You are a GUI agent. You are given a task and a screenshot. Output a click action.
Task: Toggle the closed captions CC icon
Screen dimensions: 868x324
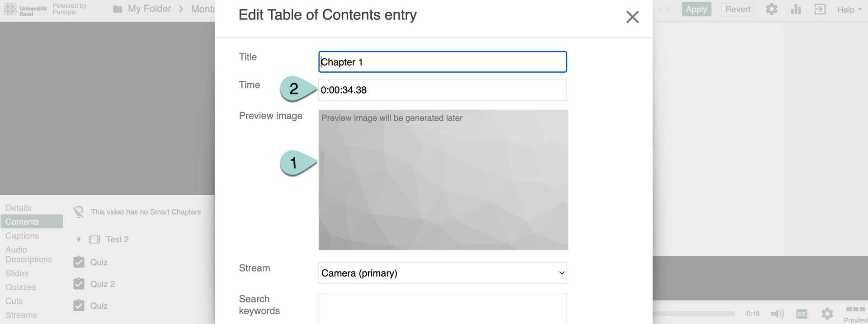(x=802, y=314)
